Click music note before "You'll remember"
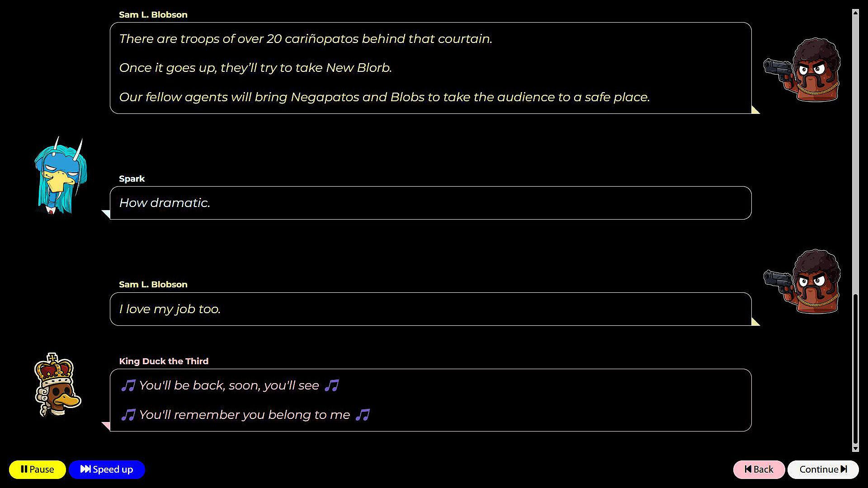 click(128, 415)
